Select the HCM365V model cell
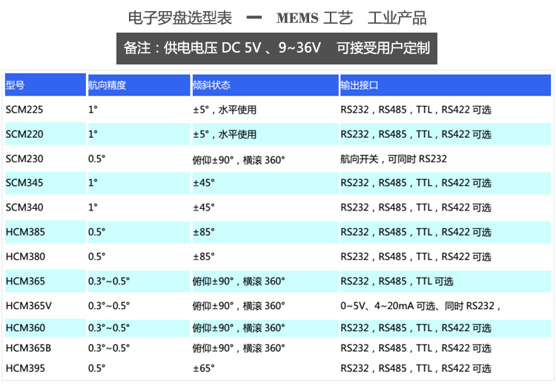The height and width of the screenshot is (392, 556). (x=29, y=305)
